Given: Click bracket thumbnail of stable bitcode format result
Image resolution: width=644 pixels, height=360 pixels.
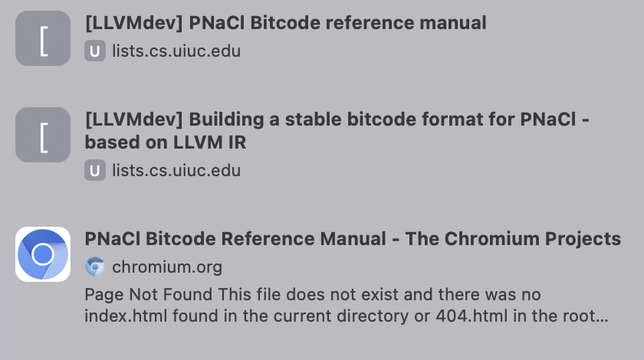Looking at the screenshot, I should point(43,135).
